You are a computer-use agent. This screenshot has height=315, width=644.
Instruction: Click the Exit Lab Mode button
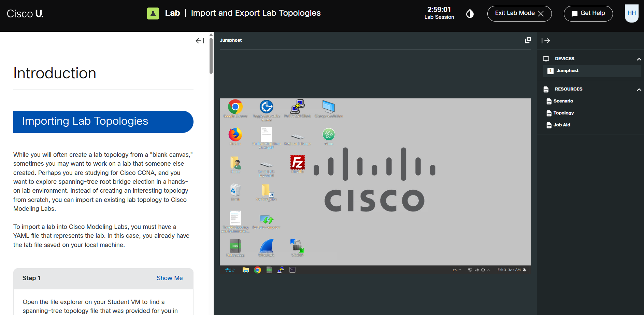click(519, 14)
